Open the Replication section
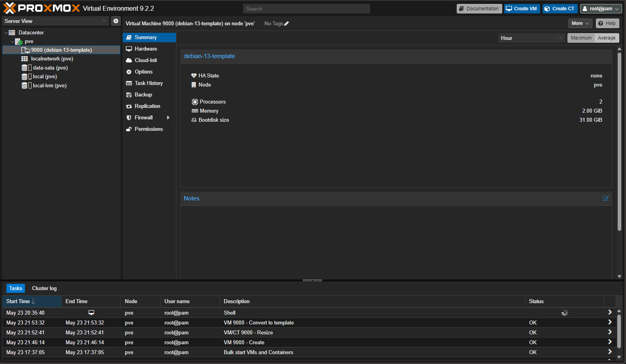626x364 pixels. [x=149, y=106]
